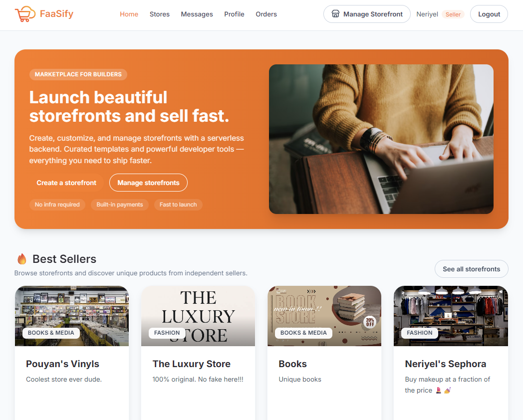523x420 pixels.
Task: Click the FaaSify shopping cart logo icon
Action: click(25, 14)
